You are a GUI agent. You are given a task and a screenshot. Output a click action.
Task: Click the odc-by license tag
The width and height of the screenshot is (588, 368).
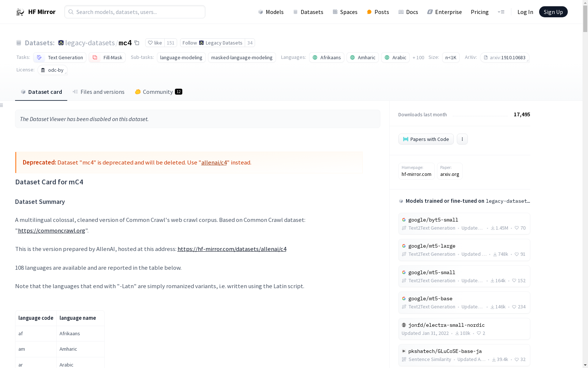pos(52,70)
